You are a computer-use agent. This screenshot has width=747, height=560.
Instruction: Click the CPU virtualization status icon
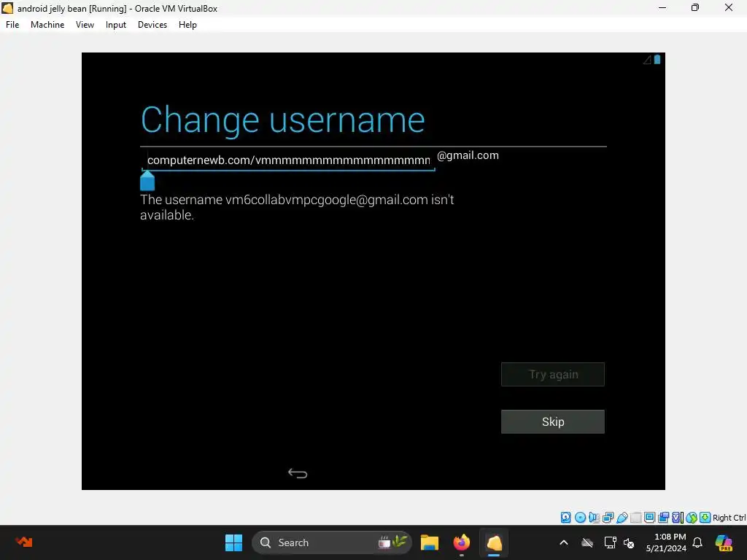[677, 518]
